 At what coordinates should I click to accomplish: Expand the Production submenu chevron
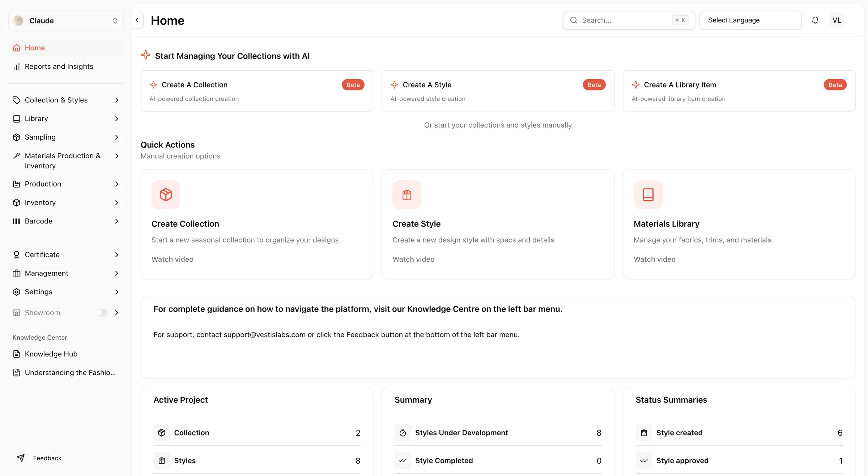(116, 184)
